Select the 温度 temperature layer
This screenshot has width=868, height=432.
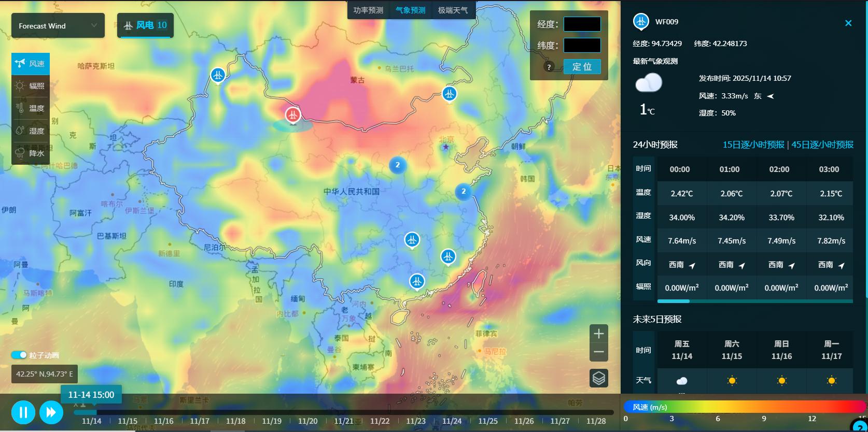coord(31,108)
